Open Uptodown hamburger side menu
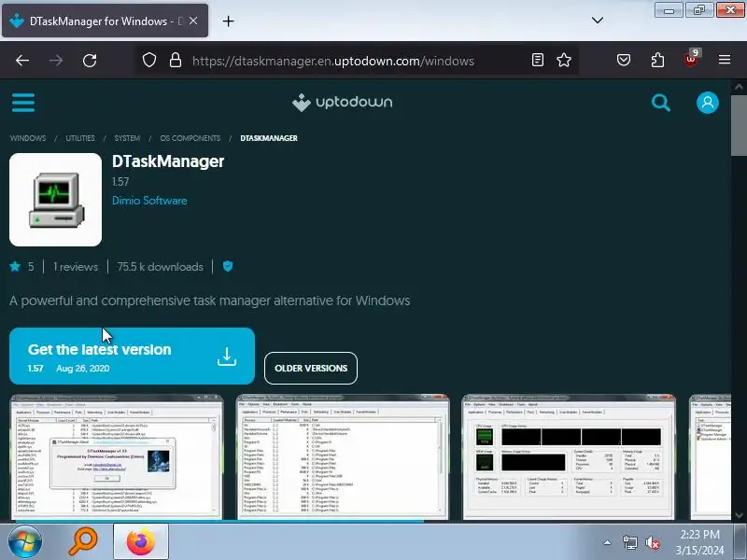The width and height of the screenshot is (747, 560). (x=23, y=103)
